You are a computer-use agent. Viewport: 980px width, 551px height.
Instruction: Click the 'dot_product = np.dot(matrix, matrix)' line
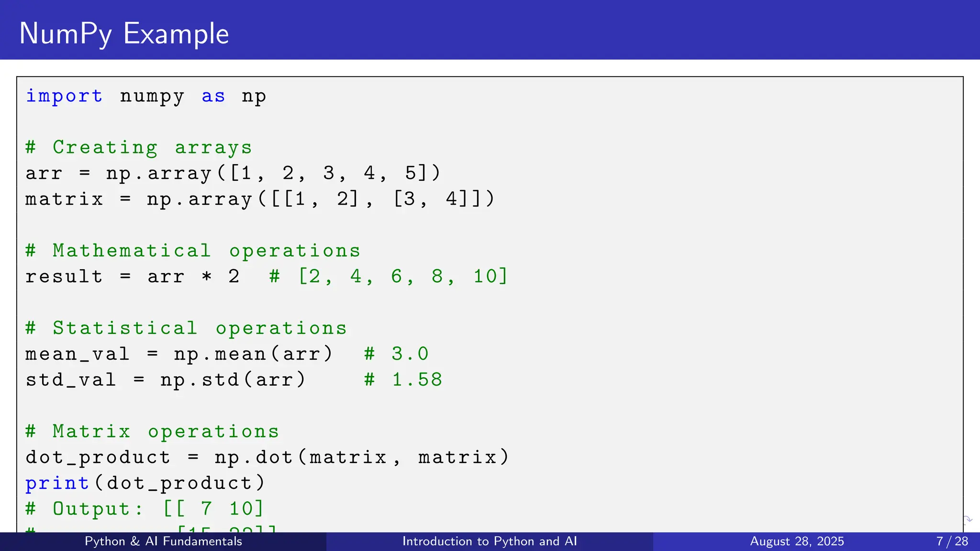coord(267,458)
